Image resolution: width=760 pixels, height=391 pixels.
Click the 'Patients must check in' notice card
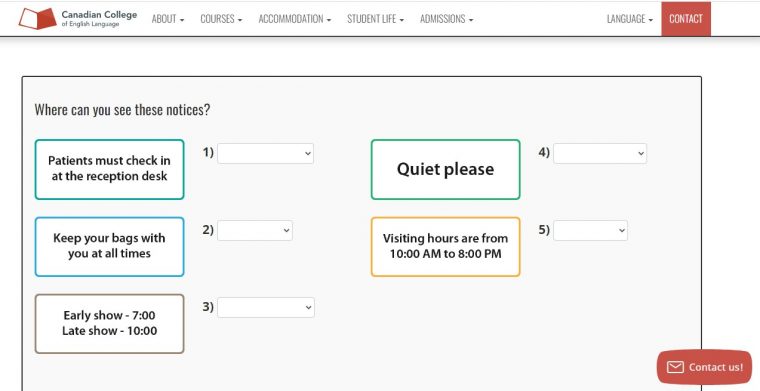coord(110,170)
